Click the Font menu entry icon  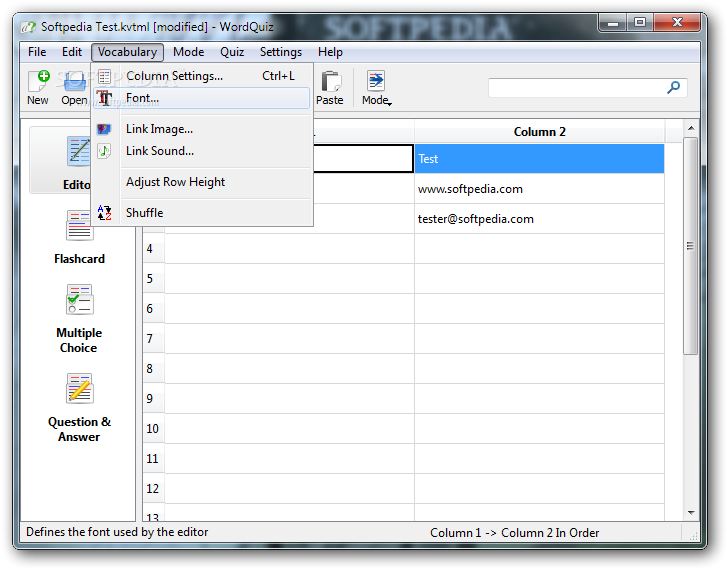point(104,98)
